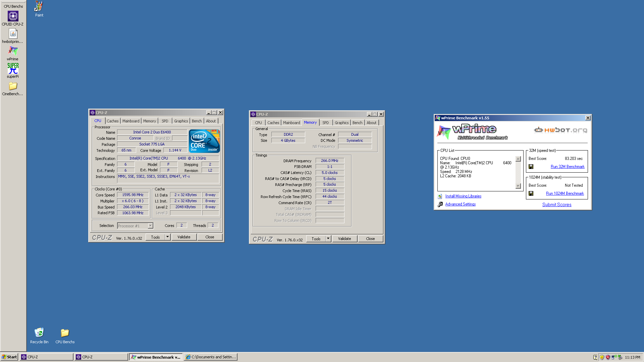The width and height of the screenshot is (644, 362).
Task: Click the DRAM Frequency 266.0 MHz field
Action: click(330, 161)
